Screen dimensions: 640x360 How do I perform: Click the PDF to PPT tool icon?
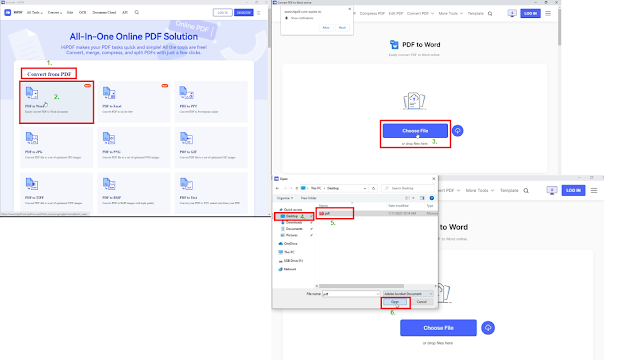pos(187,93)
